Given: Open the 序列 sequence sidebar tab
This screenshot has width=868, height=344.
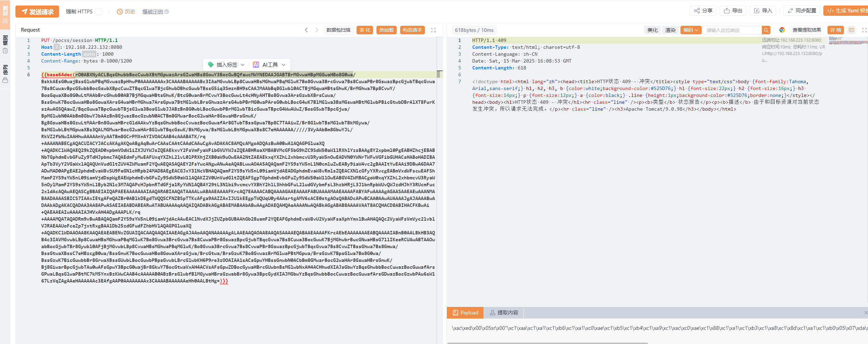Looking at the screenshot, I should (5, 74).
